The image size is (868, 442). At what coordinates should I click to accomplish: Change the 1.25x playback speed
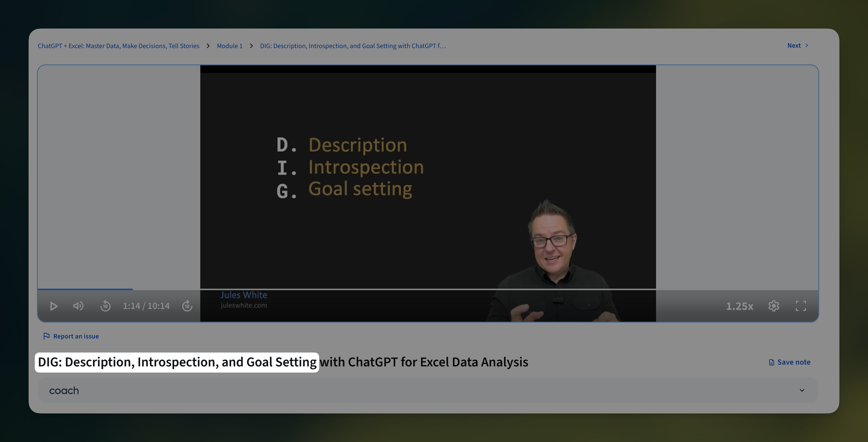click(x=740, y=306)
